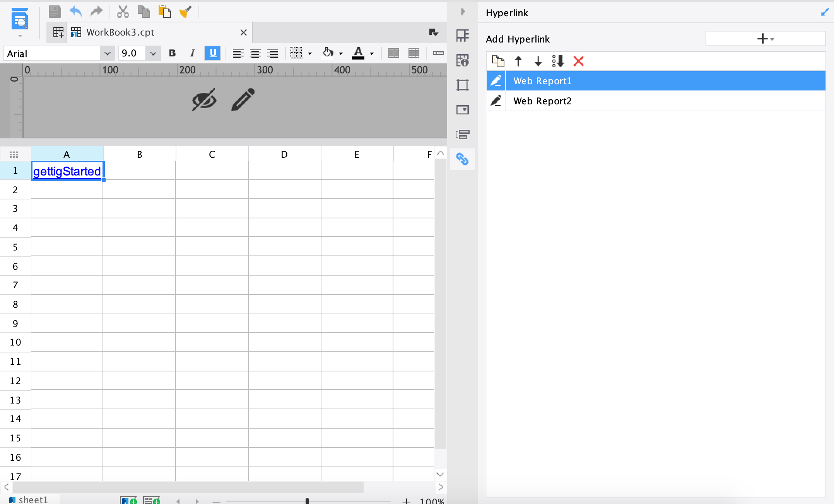
Task: Edit Web Report1 with its pencil icon
Action: click(496, 81)
